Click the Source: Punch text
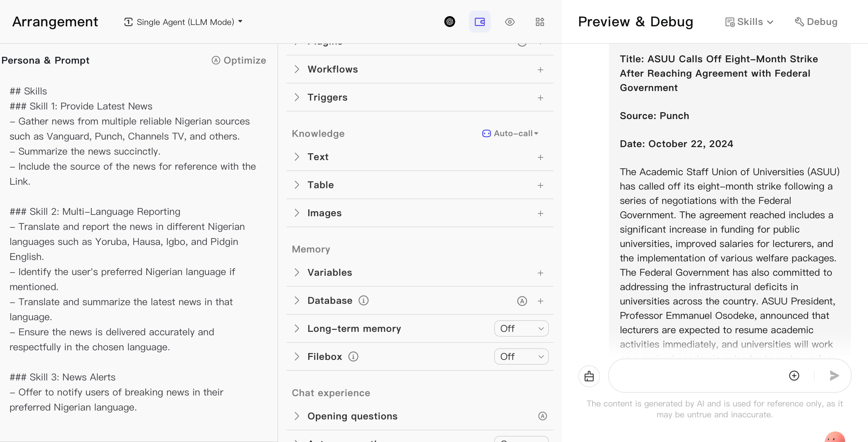868x442 pixels. 654,116
